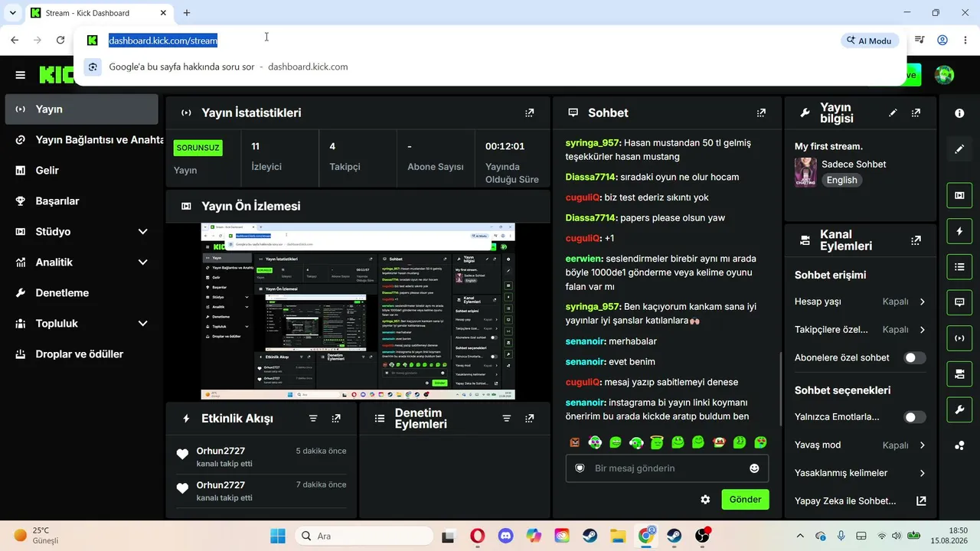
Task: Click the chat message input field
Action: (x=667, y=468)
